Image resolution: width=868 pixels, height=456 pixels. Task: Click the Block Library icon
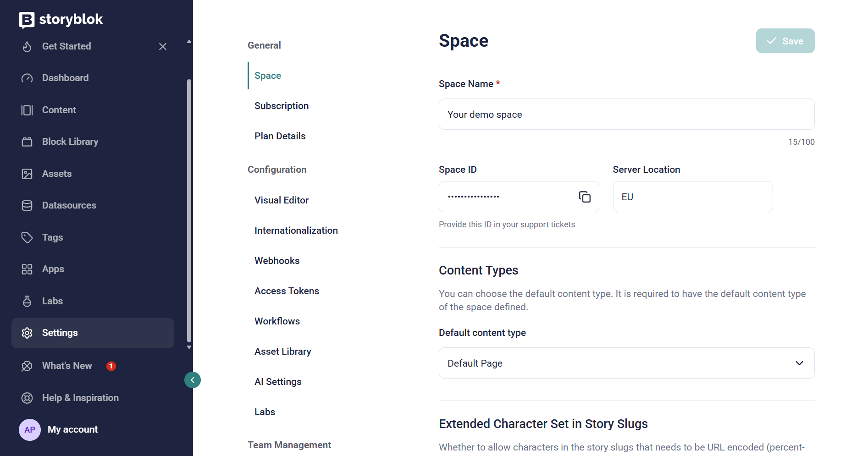click(27, 142)
